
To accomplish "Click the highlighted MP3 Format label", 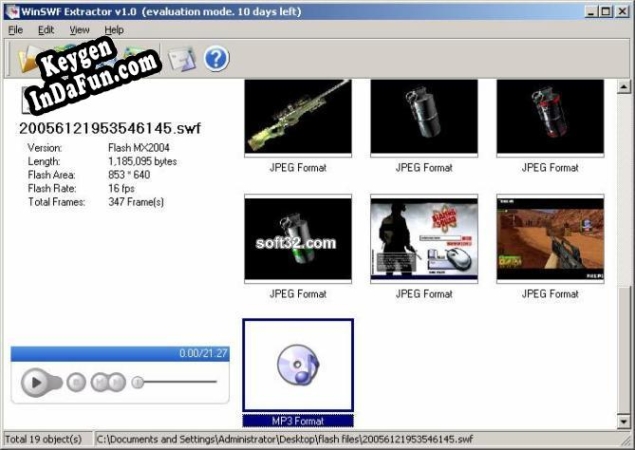I will click(298, 421).
